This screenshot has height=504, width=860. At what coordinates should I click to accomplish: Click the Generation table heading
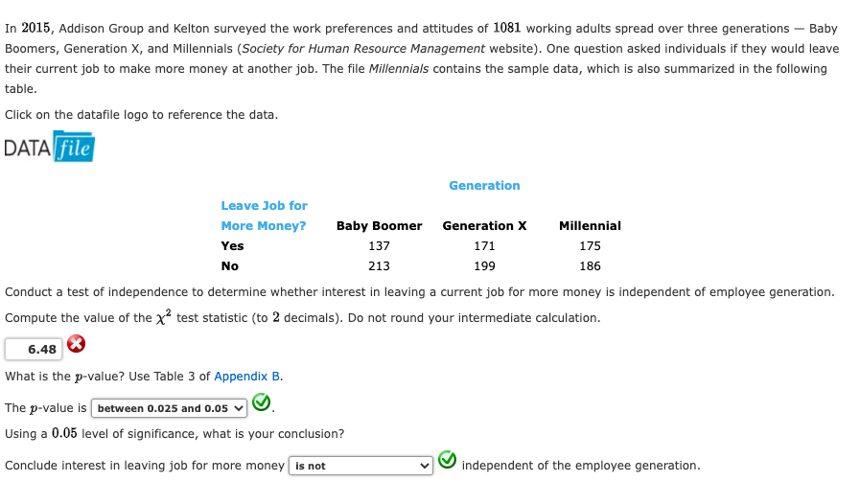[x=484, y=186]
